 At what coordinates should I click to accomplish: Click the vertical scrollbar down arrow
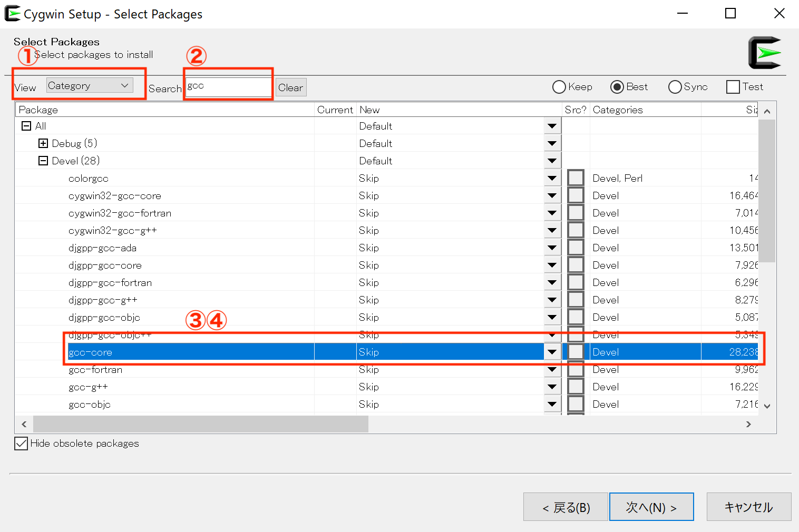click(x=767, y=406)
